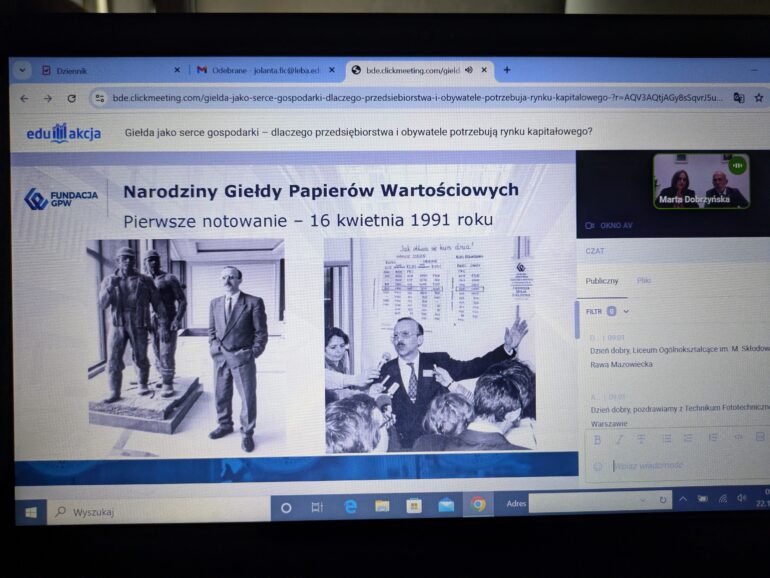Click the strikethrough icon in chat editor
Image resolution: width=770 pixels, height=578 pixels.
(x=641, y=439)
